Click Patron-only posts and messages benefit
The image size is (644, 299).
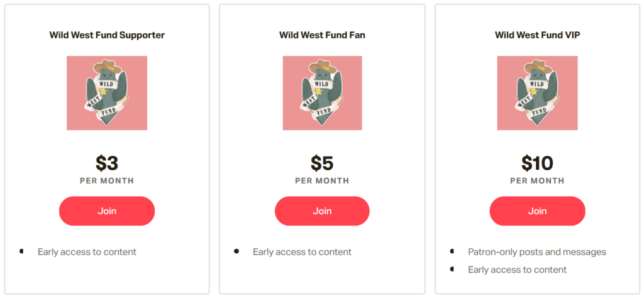[x=537, y=252]
